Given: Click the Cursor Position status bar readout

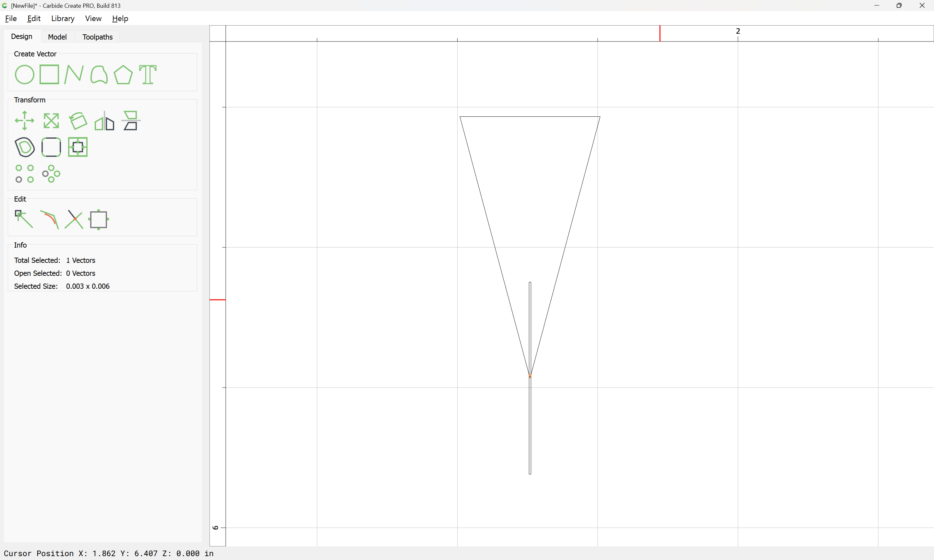Looking at the screenshot, I should [x=109, y=554].
